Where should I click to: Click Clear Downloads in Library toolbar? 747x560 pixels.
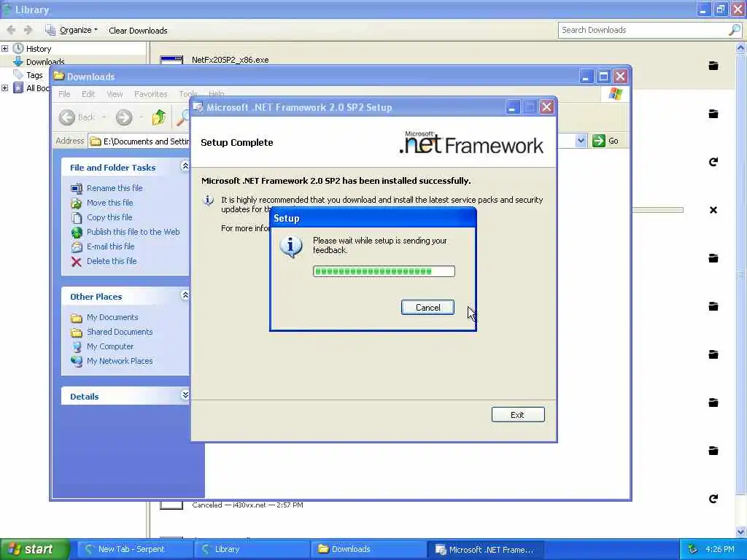tap(138, 31)
